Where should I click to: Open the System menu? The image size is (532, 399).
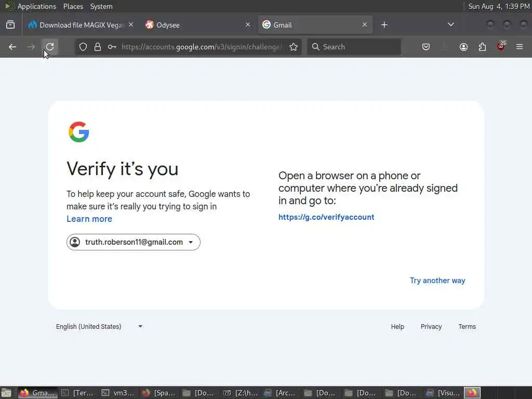101,6
